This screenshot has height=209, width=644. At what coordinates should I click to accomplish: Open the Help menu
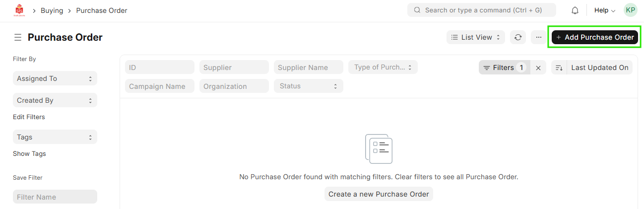point(604,10)
